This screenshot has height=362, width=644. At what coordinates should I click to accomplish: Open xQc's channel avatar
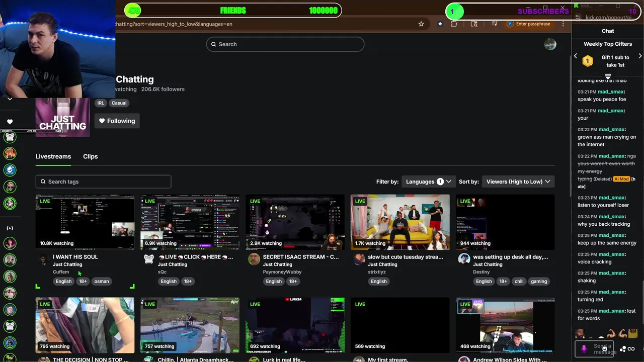pyautogui.click(x=148, y=259)
